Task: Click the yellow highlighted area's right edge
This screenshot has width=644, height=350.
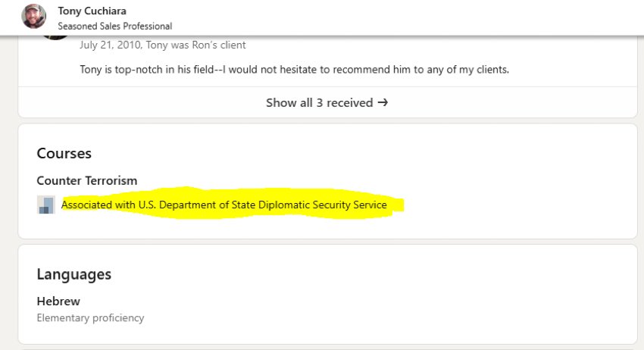Action: click(400, 205)
